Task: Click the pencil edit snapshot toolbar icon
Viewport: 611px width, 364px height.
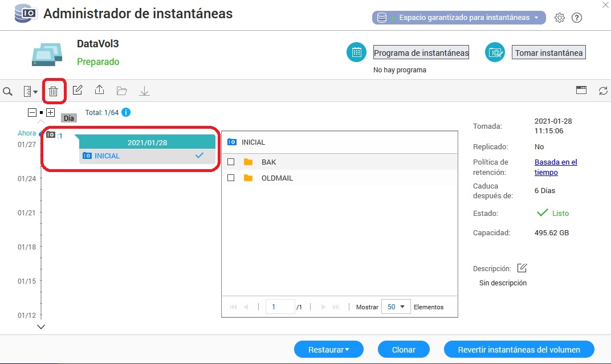Action: pos(78,90)
